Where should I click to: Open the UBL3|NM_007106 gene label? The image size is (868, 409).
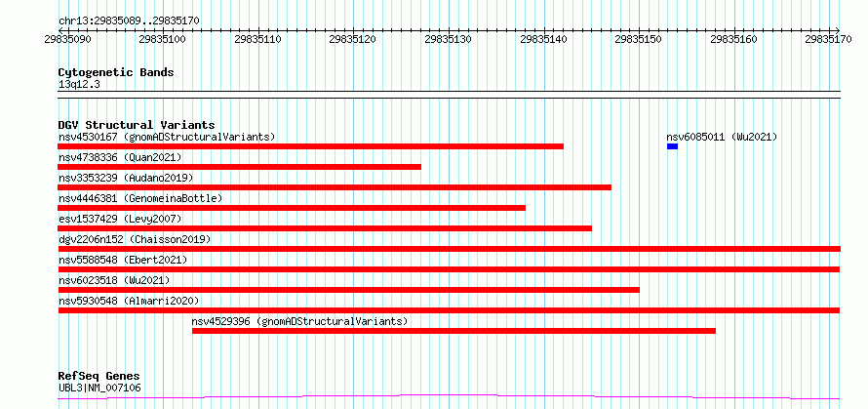99,388
